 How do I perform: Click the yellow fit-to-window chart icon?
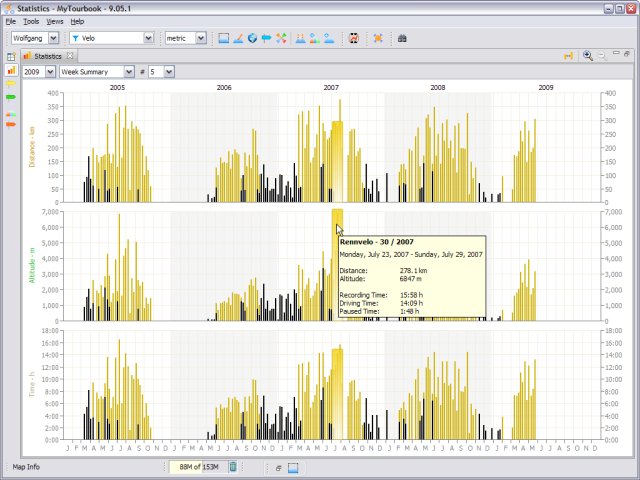point(567,56)
